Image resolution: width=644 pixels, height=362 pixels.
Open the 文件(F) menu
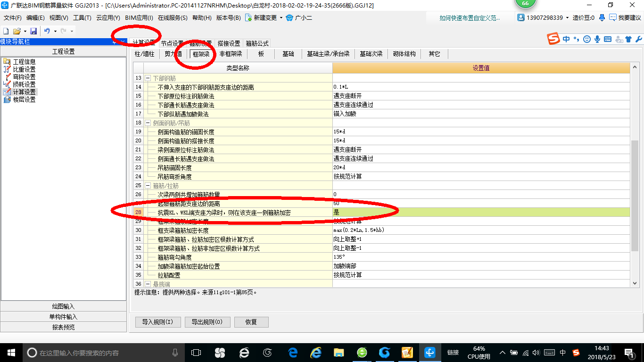13,17
